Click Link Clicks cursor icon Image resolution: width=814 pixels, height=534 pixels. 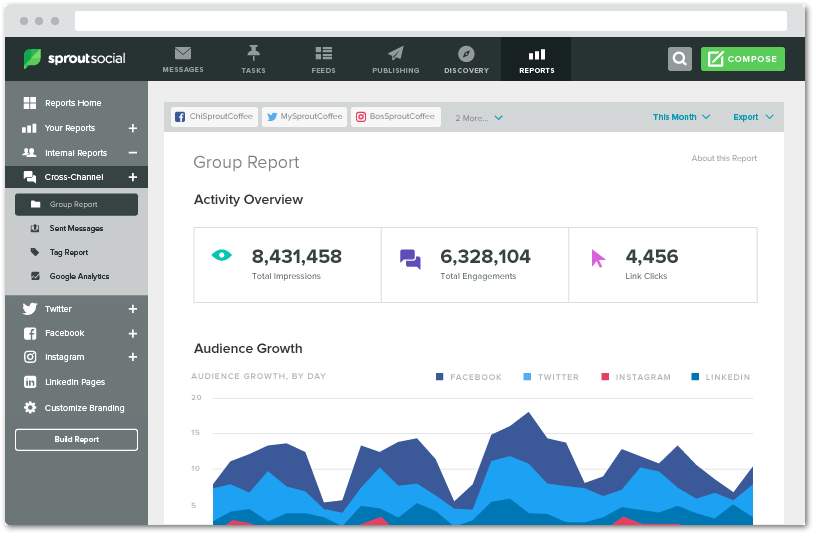pyautogui.click(x=598, y=258)
